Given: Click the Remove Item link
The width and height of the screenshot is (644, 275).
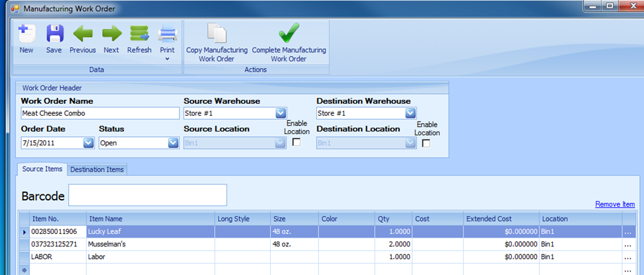Looking at the screenshot, I should pyautogui.click(x=614, y=204).
